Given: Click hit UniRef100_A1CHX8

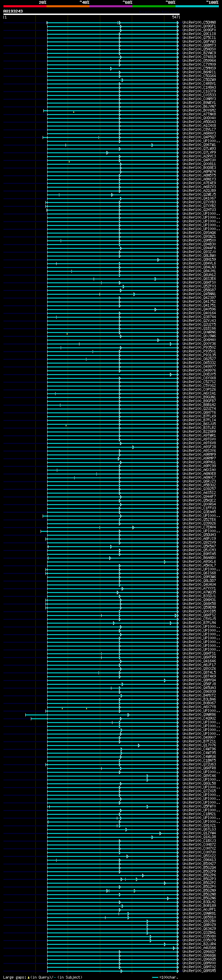Looking at the screenshot, I should coord(199,125).
